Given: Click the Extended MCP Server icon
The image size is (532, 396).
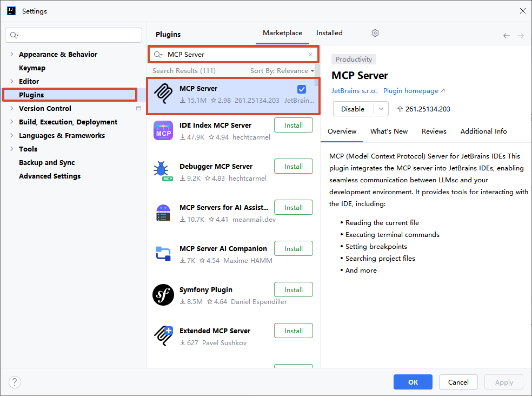Looking at the screenshot, I should click(x=163, y=335).
